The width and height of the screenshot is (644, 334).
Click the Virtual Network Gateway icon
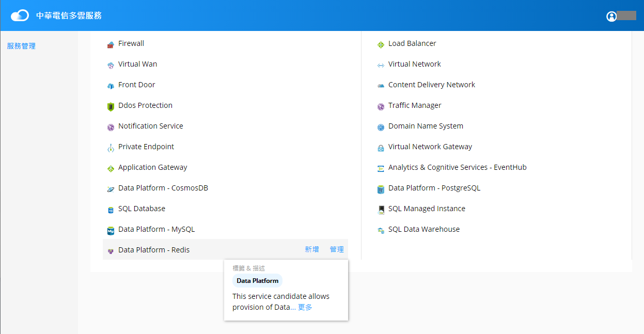381,148
